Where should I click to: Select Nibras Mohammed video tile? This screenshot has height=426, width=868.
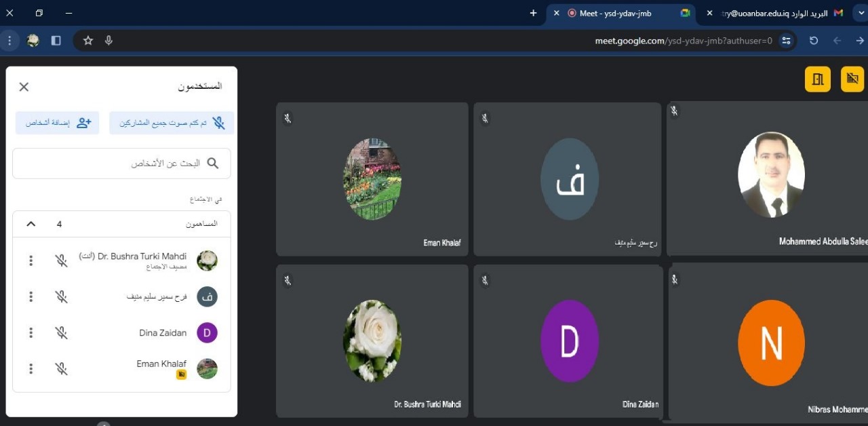(768, 342)
